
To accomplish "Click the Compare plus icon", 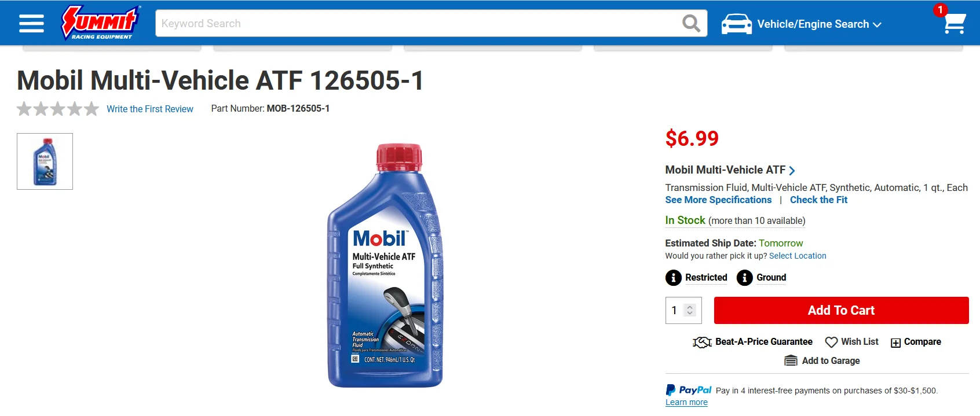I will pyautogui.click(x=895, y=343).
